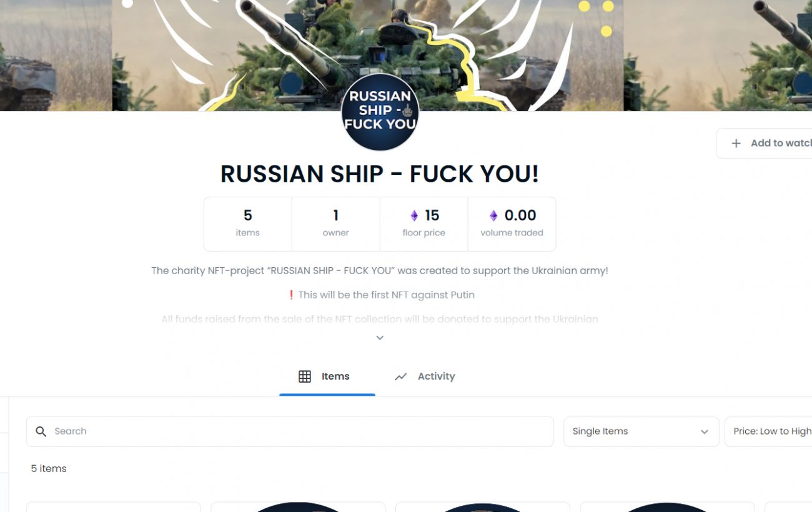Click the plus icon beside Add to watchlist
Image resolution: width=812 pixels, height=512 pixels.
point(736,144)
